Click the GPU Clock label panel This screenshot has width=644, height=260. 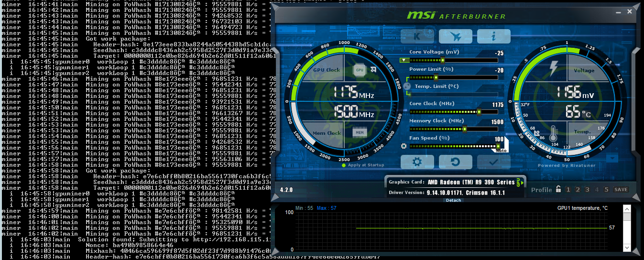[327, 70]
